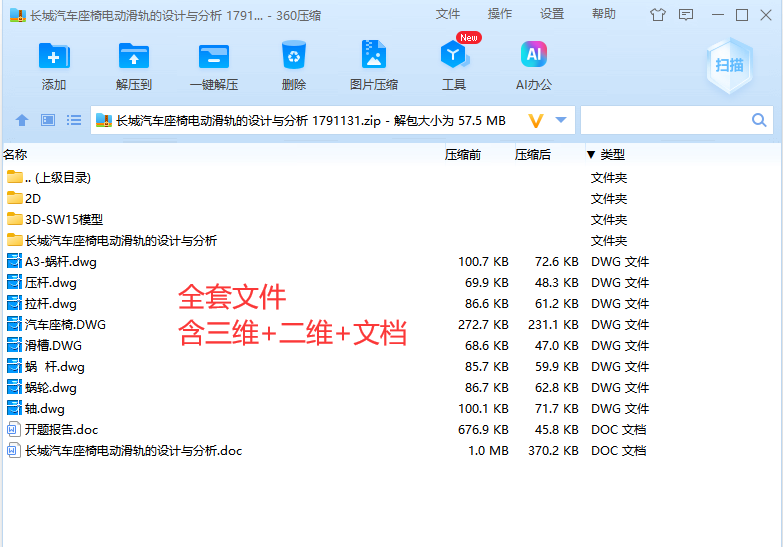Click the feedback message icon in title bar

pyautogui.click(x=686, y=15)
